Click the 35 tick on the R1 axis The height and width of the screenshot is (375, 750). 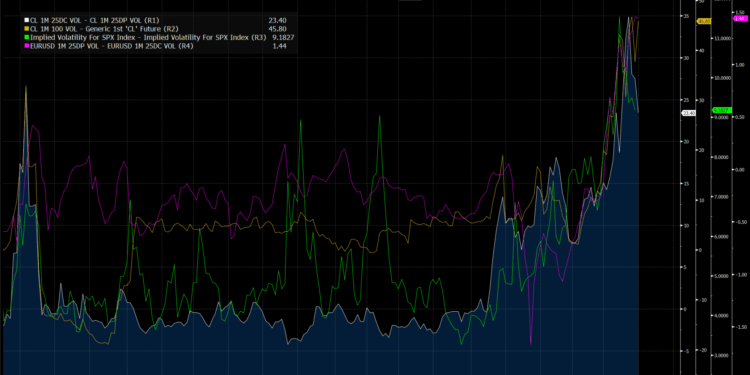[686, 16]
